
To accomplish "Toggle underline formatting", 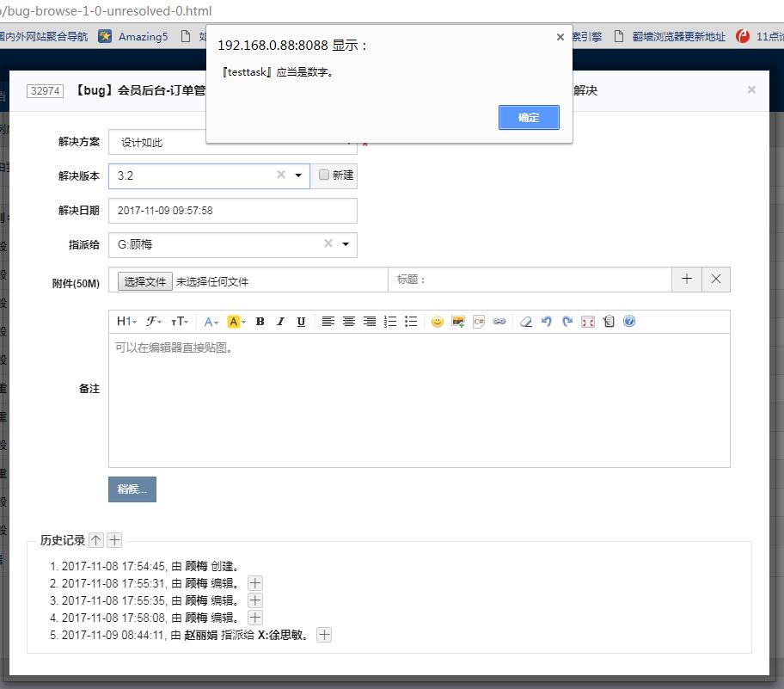I will click(301, 322).
